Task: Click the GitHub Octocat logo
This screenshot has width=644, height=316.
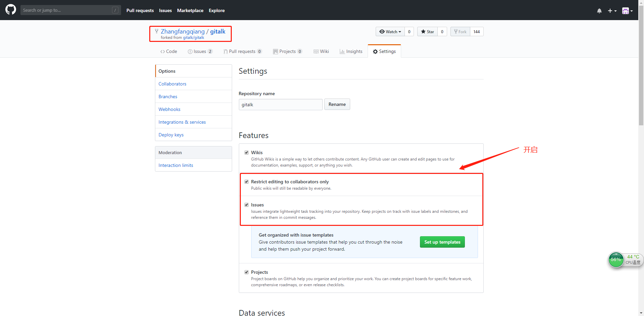Action: point(11,10)
